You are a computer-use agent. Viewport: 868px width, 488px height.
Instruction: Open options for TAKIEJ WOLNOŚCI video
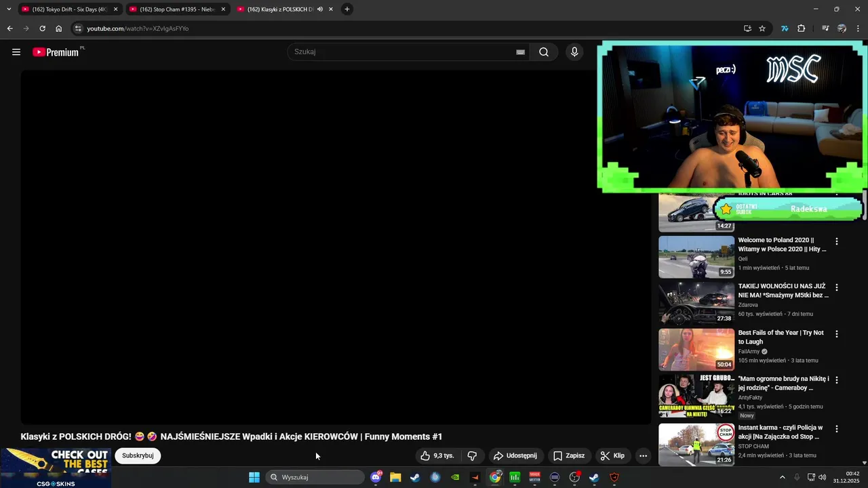[x=837, y=287]
